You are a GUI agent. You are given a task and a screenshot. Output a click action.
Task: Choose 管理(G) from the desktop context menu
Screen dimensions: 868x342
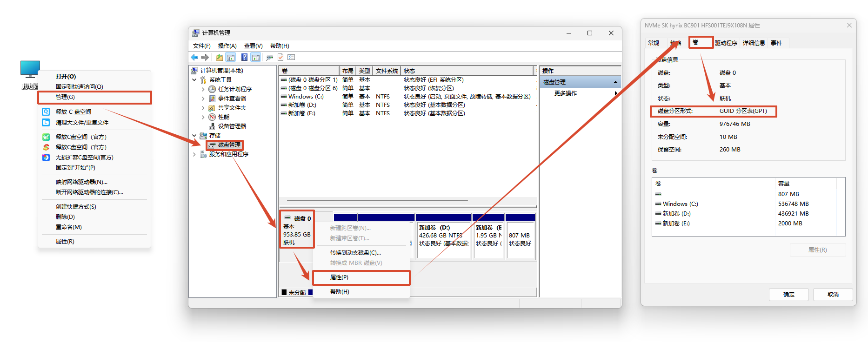point(95,97)
